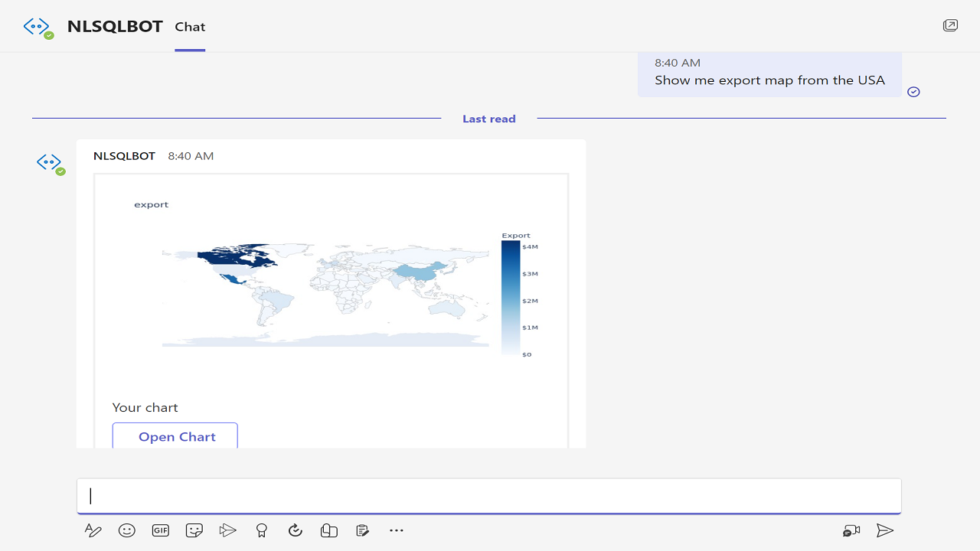This screenshot has height=551, width=980.
Task: Click the 8:40 AM timestamp on bot message
Action: pos(191,156)
